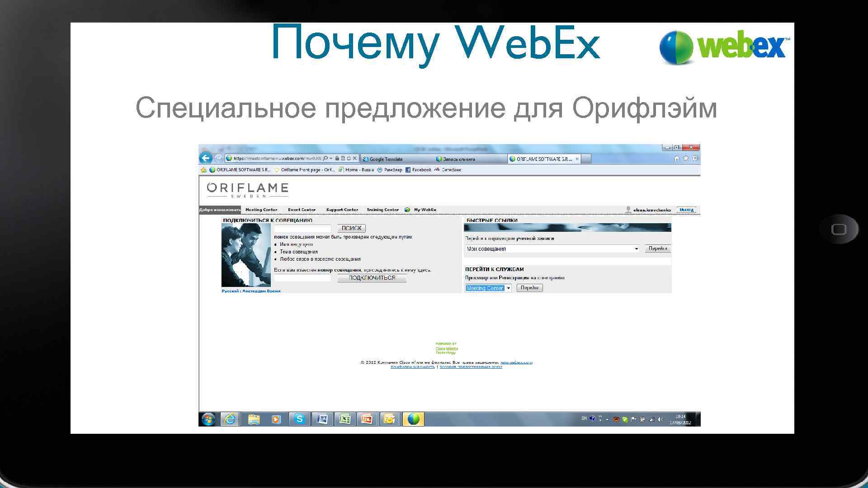This screenshot has height=488, width=868.
Task: Click the security padlock in address bar
Action: pos(337,159)
